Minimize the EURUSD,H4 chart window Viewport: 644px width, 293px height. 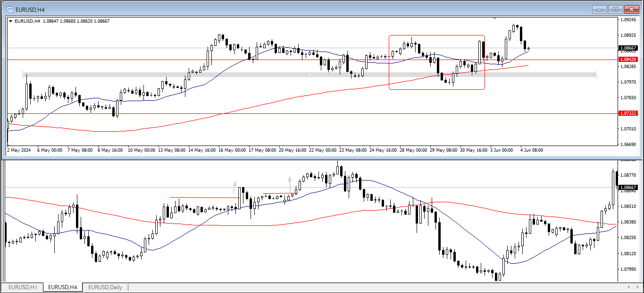click(600, 9)
